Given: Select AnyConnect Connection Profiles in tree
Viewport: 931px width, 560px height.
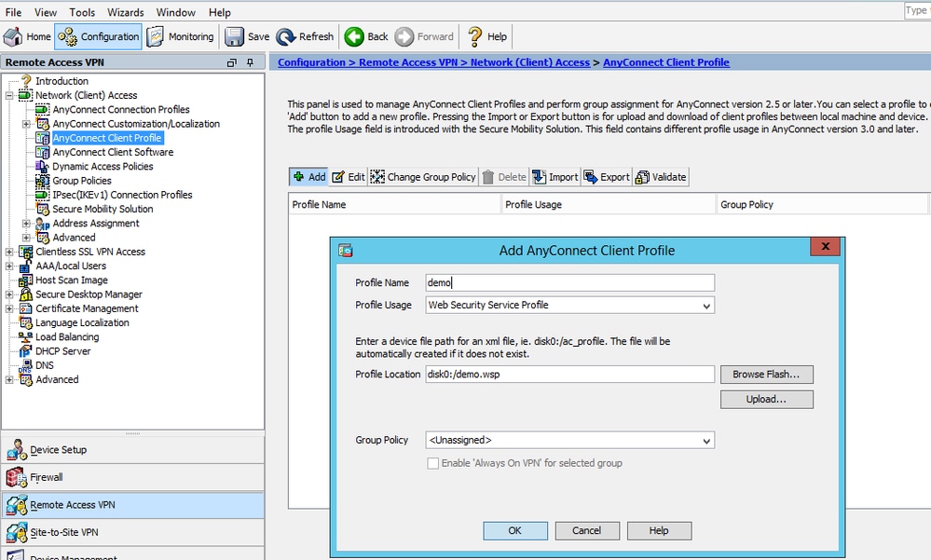Looking at the screenshot, I should pos(121,109).
